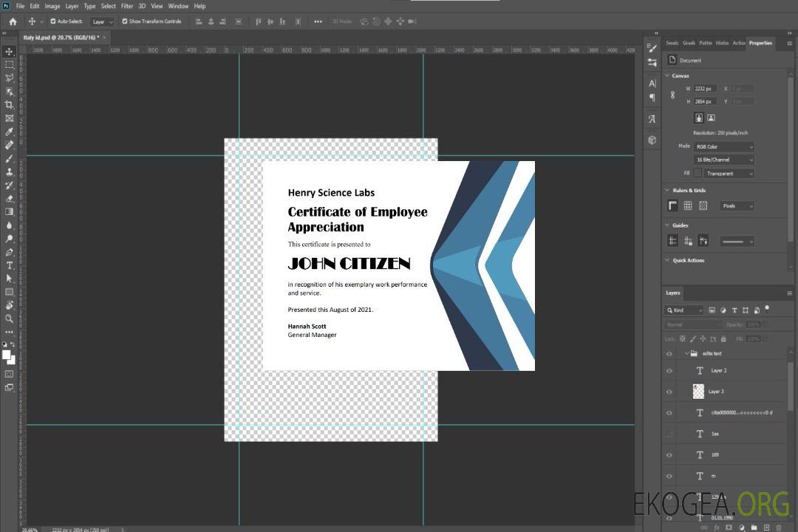Click the Home icon in options bar
Screen dimensions: 798x532
pyautogui.click(x=13, y=21)
